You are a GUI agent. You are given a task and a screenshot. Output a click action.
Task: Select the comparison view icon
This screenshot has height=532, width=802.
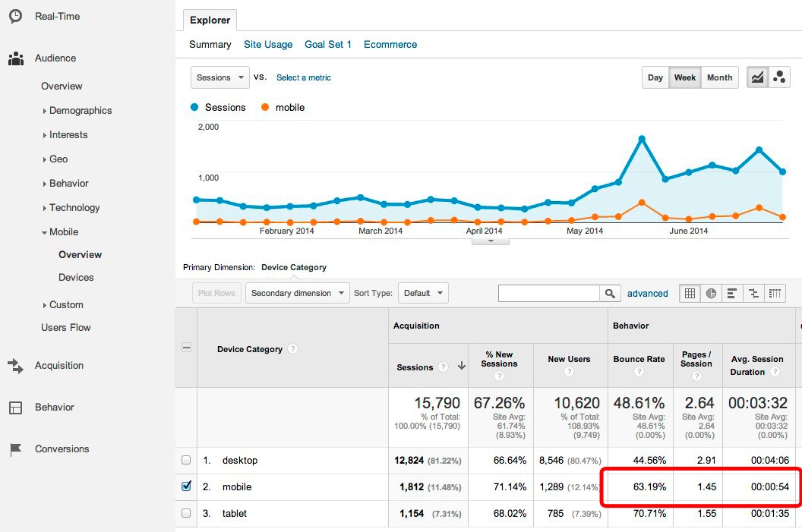pos(753,293)
